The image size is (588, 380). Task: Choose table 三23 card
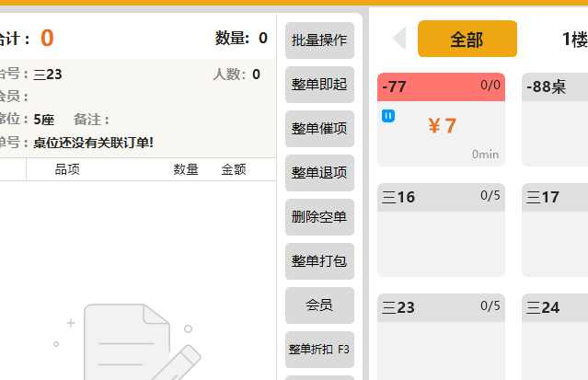pyautogui.click(x=441, y=337)
